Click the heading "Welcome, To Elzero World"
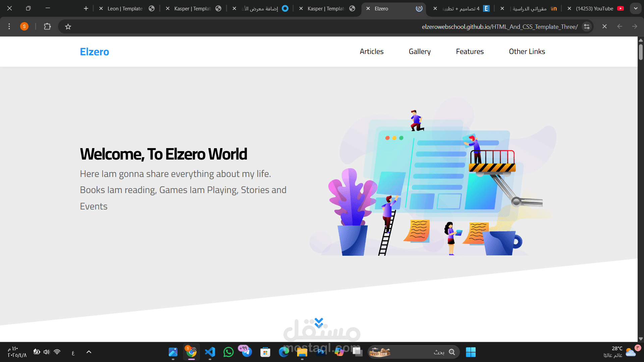 click(163, 154)
